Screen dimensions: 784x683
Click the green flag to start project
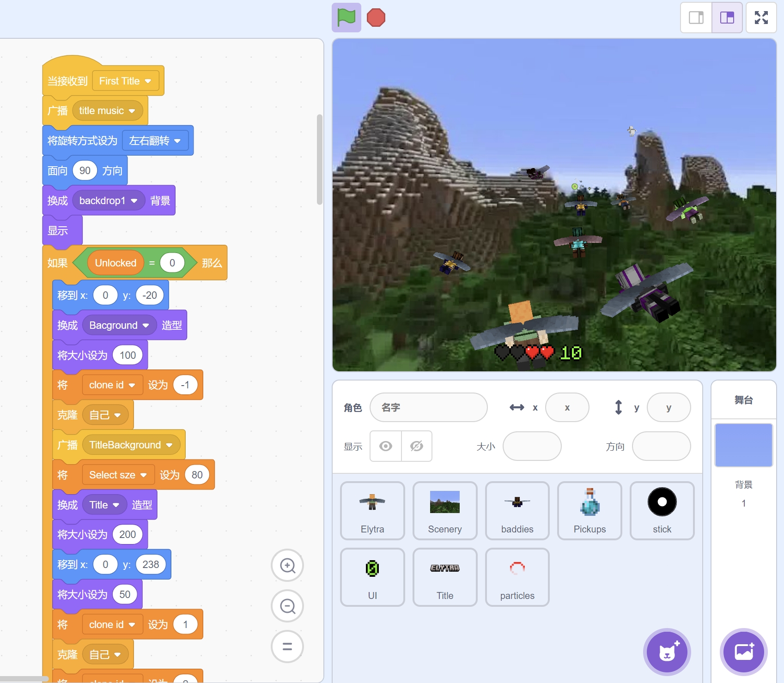346,18
